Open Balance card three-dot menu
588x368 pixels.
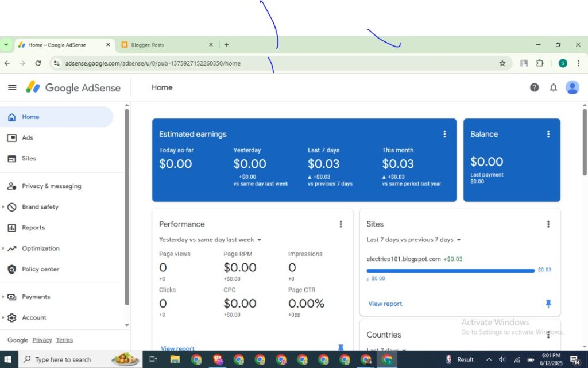click(x=548, y=134)
